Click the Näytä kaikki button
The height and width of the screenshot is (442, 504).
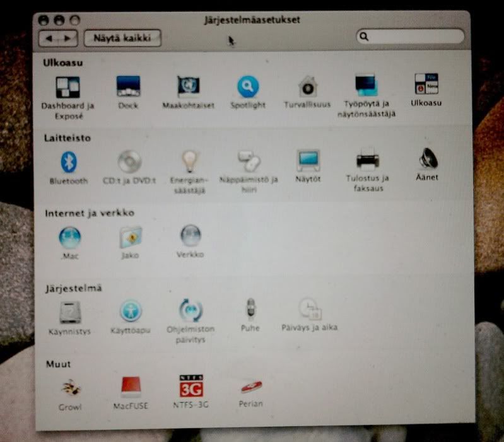[x=122, y=38]
